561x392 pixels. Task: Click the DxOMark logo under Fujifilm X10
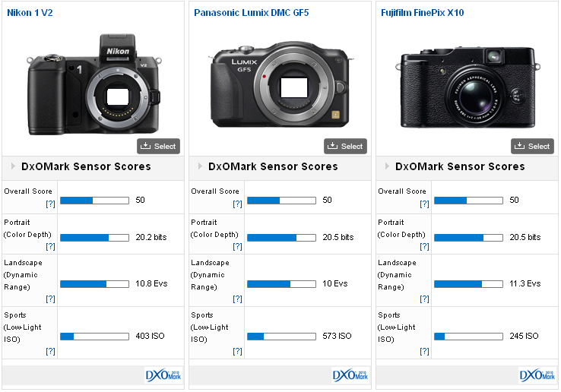tap(537, 375)
